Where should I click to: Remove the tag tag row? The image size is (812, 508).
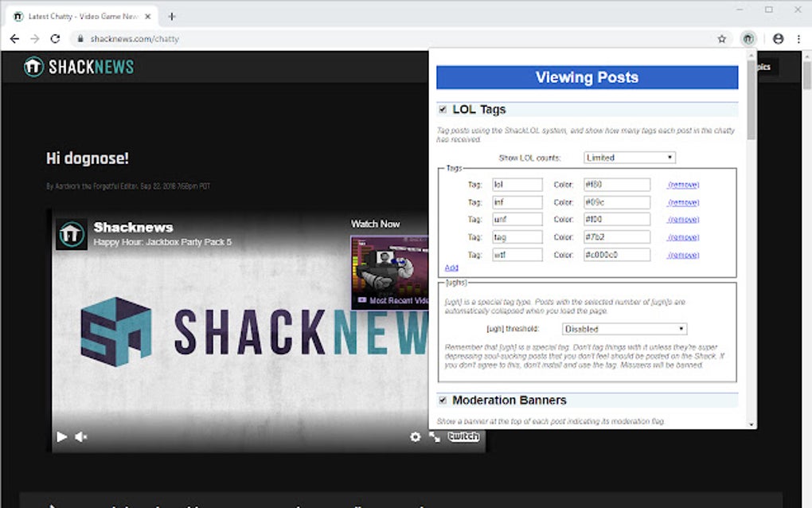pos(683,237)
